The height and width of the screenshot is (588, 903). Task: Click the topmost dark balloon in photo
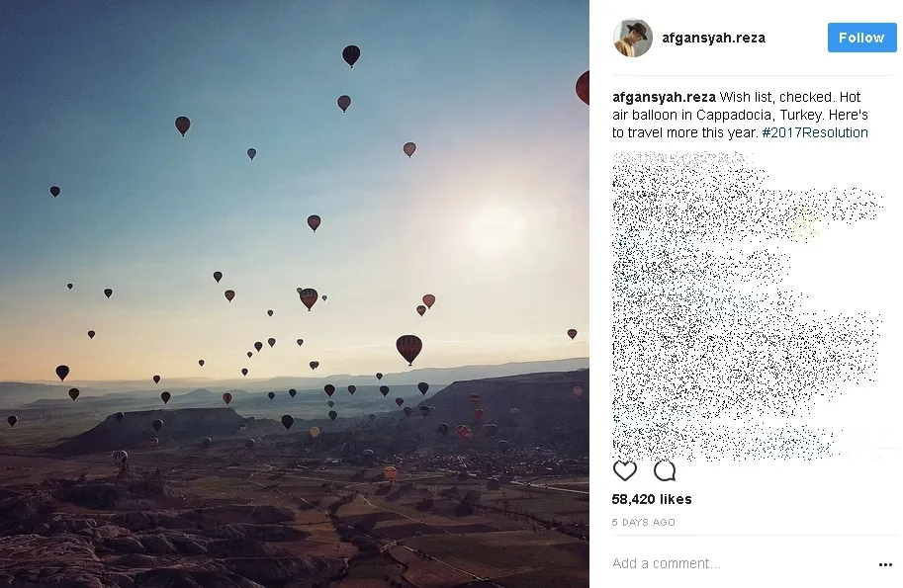(x=351, y=55)
